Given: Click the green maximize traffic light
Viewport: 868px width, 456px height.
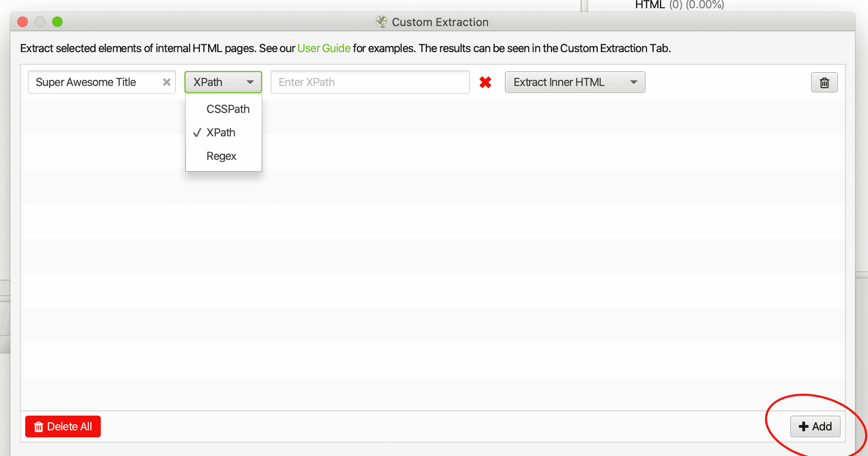Looking at the screenshot, I should [x=57, y=22].
